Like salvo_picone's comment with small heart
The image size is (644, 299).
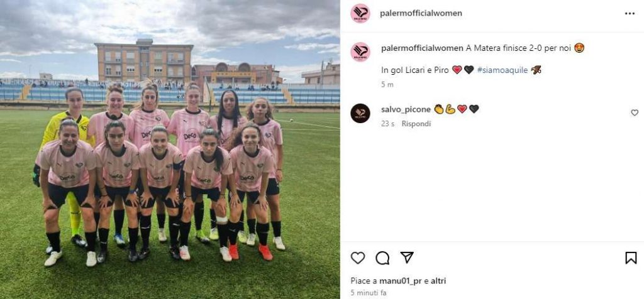pyautogui.click(x=635, y=112)
